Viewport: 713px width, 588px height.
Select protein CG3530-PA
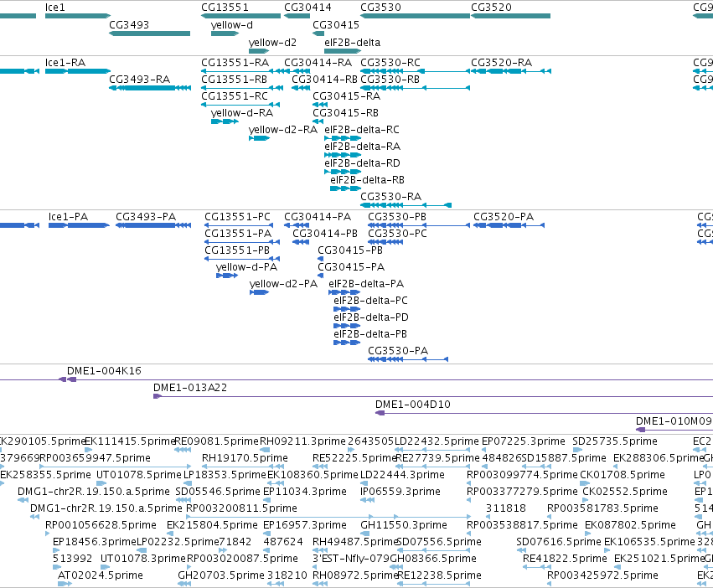coord(398,351)
